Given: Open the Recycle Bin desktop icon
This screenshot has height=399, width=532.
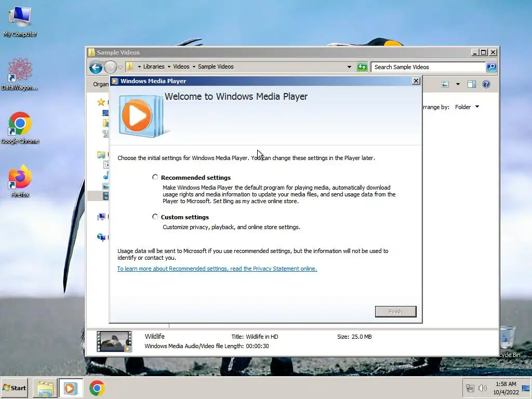Looking at the screenshot, I should tap(509, 341).
